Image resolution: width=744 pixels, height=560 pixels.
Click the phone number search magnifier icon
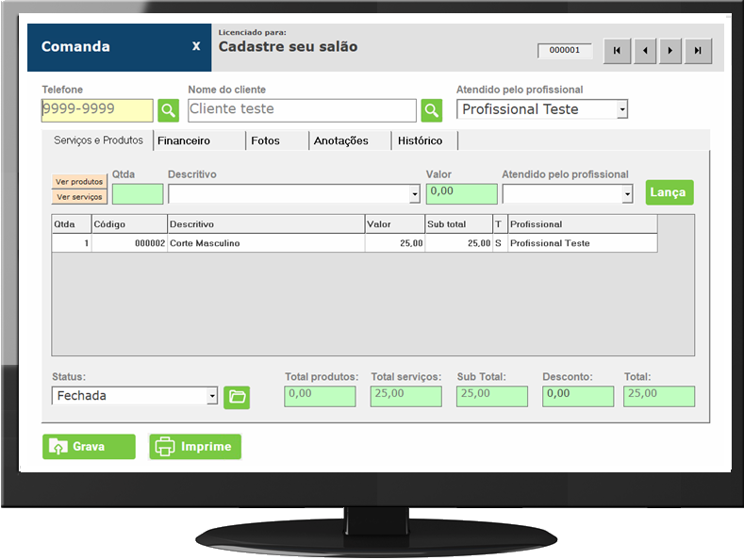point(168,110)
